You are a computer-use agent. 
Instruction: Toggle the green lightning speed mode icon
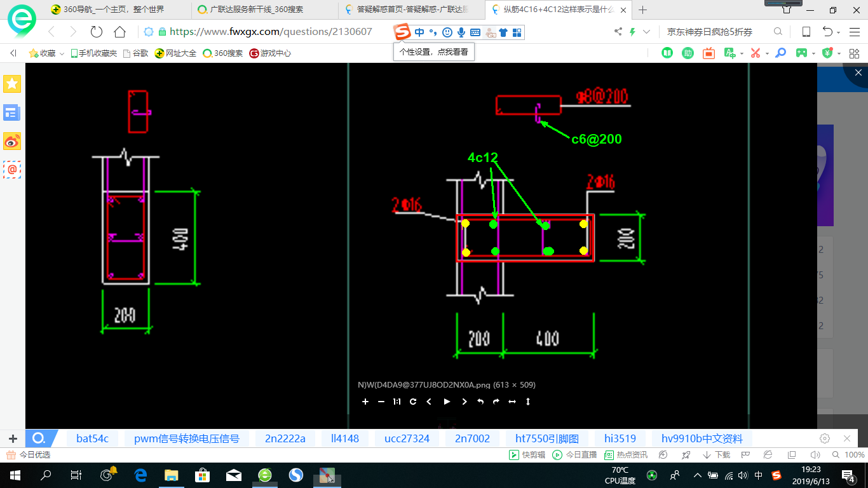(x=632, y=32)
